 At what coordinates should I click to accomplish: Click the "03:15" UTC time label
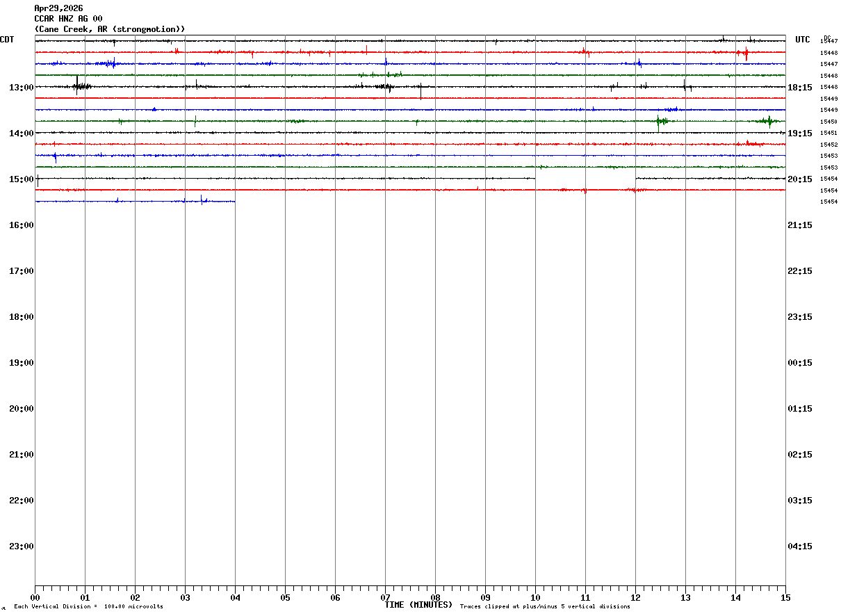pyautogui.click(x=800, y=500)
